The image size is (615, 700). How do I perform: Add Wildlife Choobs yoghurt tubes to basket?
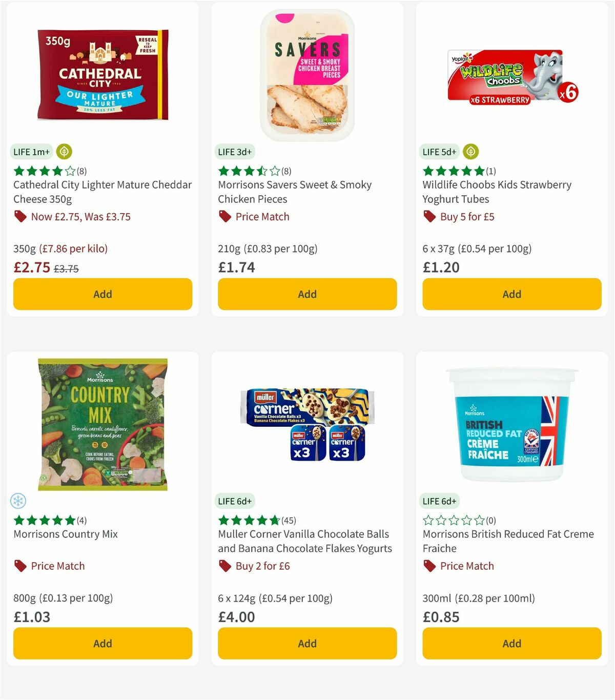511,294
